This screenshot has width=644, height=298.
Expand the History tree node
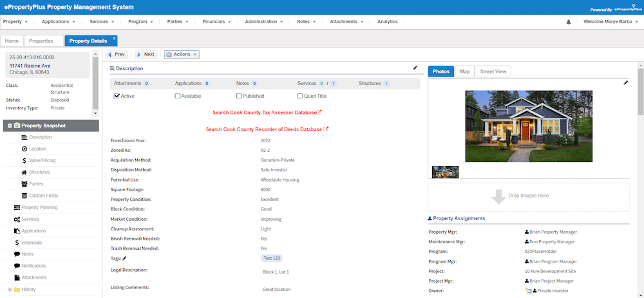(x=10, y=290)
